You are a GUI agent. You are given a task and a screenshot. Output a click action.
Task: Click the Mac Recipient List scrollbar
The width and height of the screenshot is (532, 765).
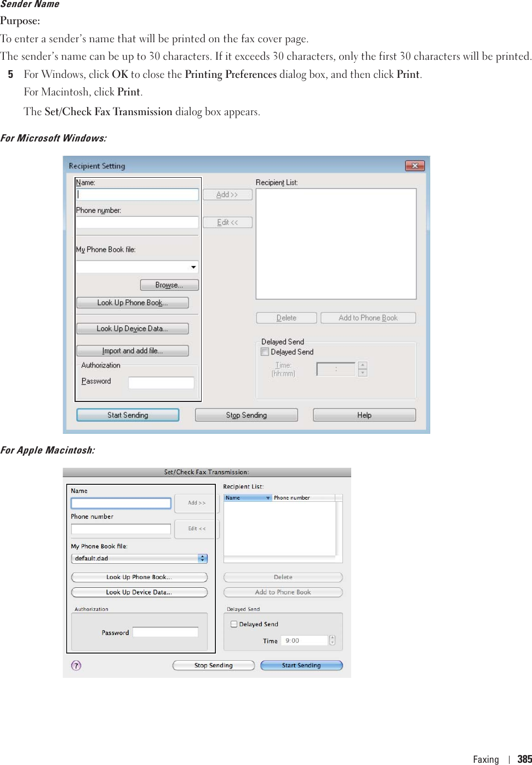(x=339, y=529)
